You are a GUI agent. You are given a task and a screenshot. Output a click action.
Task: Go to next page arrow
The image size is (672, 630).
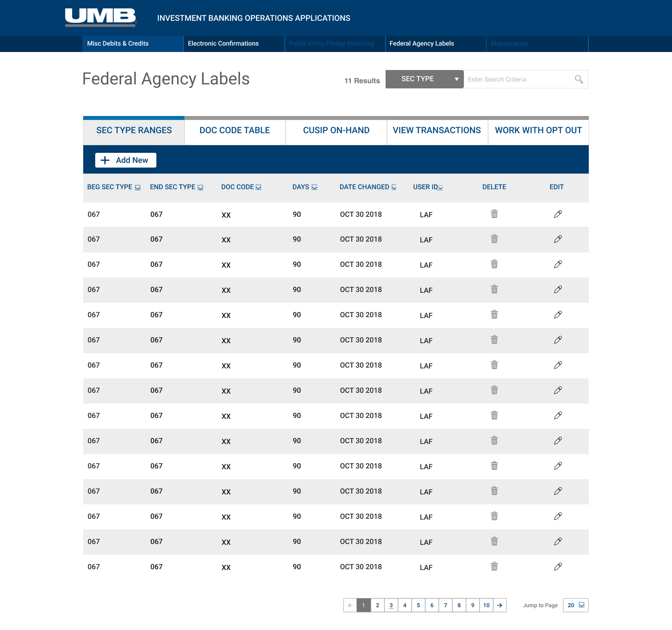500,605
